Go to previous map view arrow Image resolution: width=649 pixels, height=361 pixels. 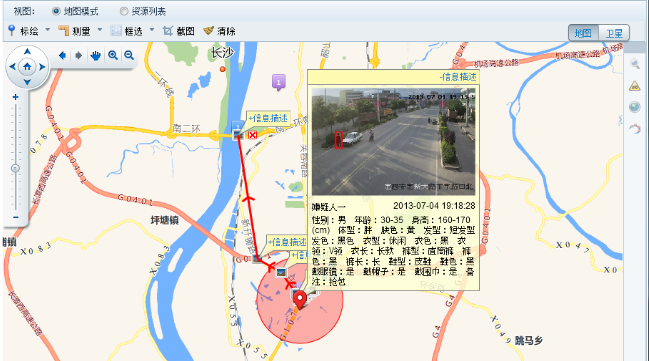62,55
